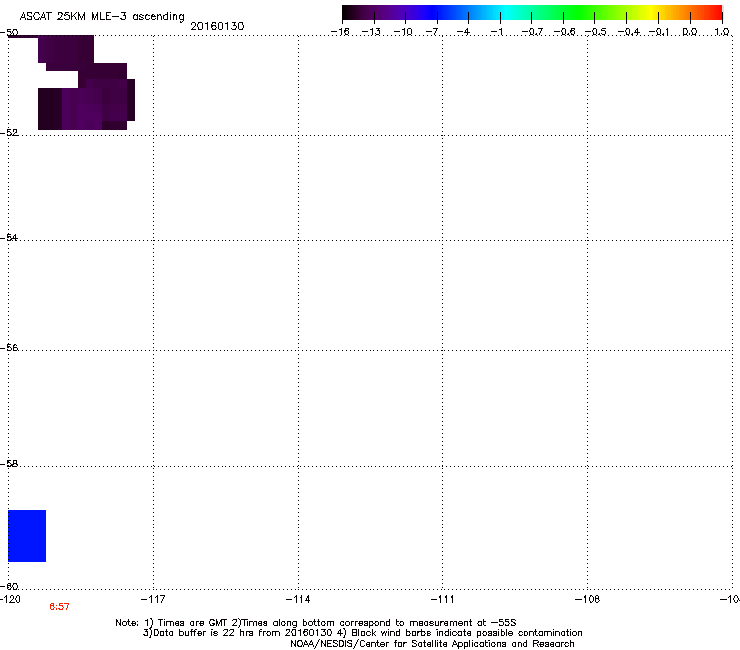
Task: Select the -56 latitude axis label
Action: click(9, 348)
